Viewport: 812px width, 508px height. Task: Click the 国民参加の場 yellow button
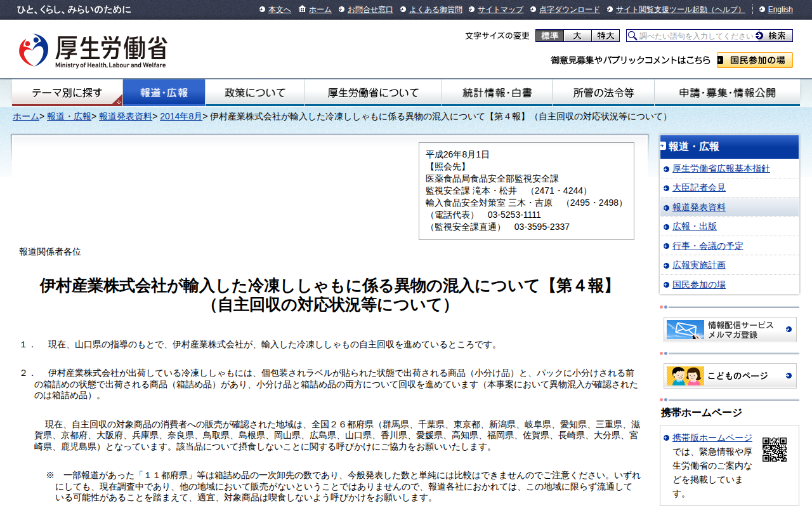(x=755, y=60)
